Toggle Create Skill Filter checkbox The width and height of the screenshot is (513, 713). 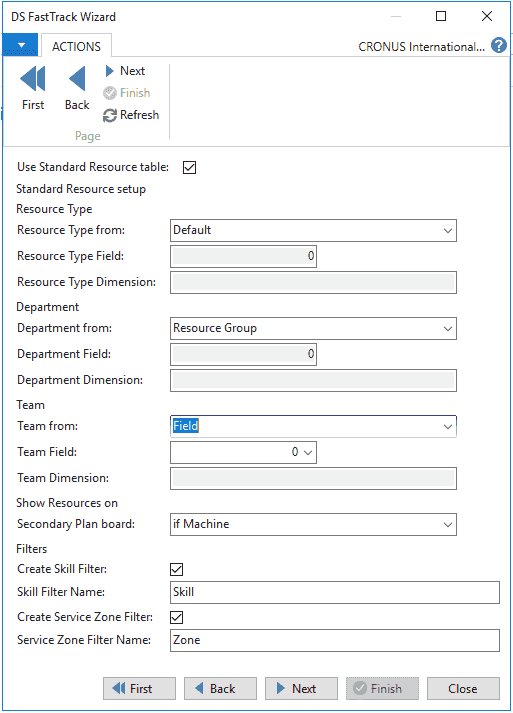[x=176, y=569]
